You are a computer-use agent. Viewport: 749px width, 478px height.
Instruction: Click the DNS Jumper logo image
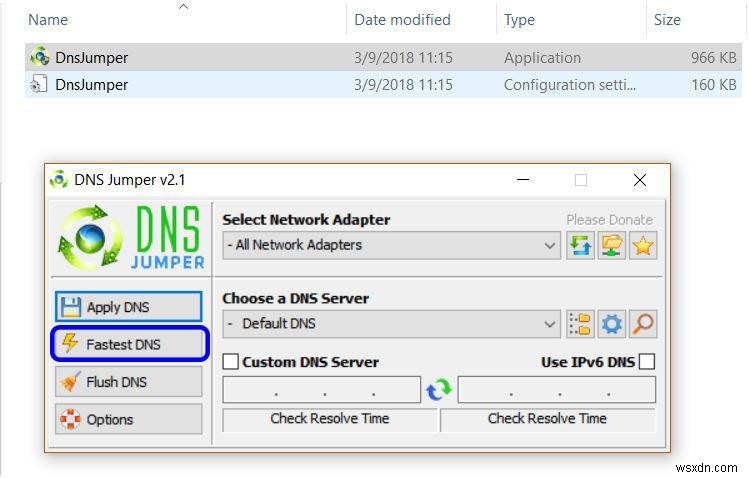click(130, 238)
